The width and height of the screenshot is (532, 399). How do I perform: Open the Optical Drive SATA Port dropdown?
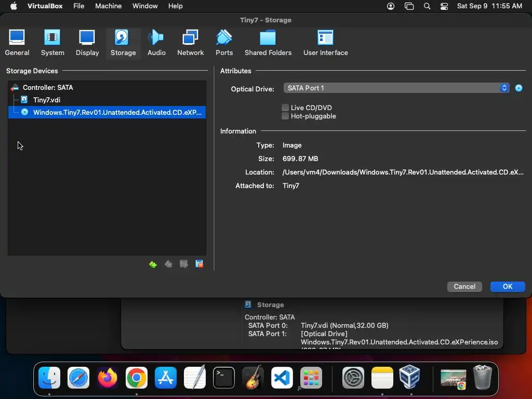396,88
